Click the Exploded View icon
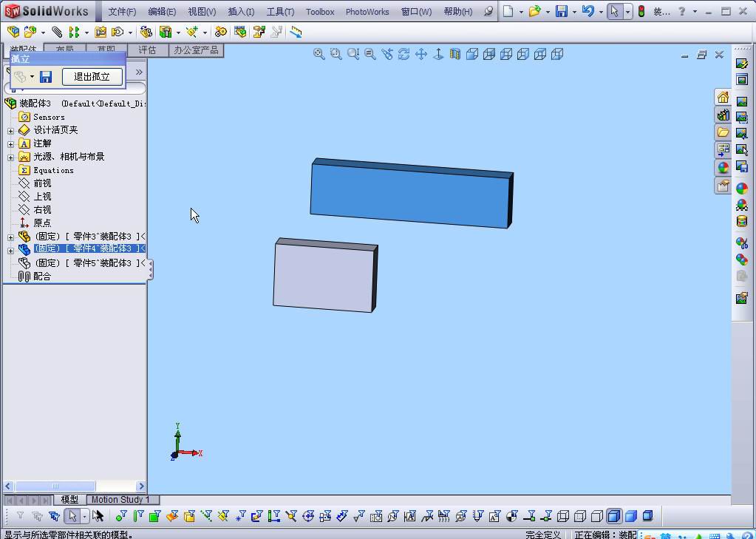The height and width of the screenshot is (539, 756). pos(259,32)
